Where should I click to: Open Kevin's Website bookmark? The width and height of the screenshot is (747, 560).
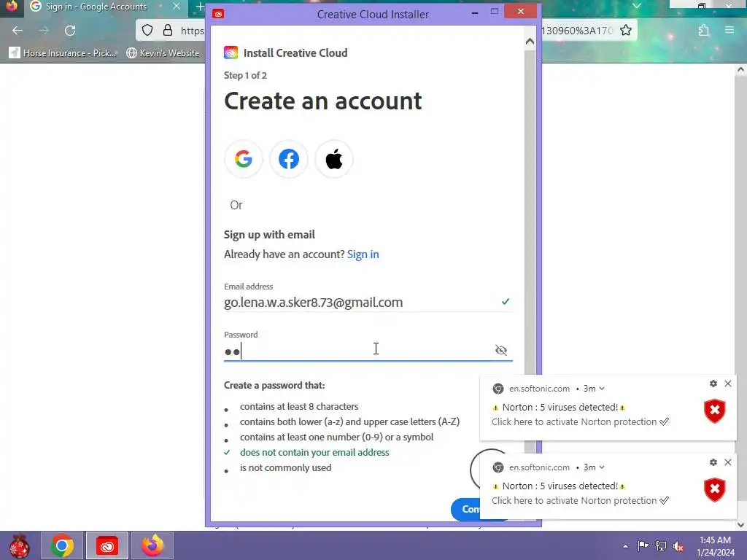click(x=163, y=52)
